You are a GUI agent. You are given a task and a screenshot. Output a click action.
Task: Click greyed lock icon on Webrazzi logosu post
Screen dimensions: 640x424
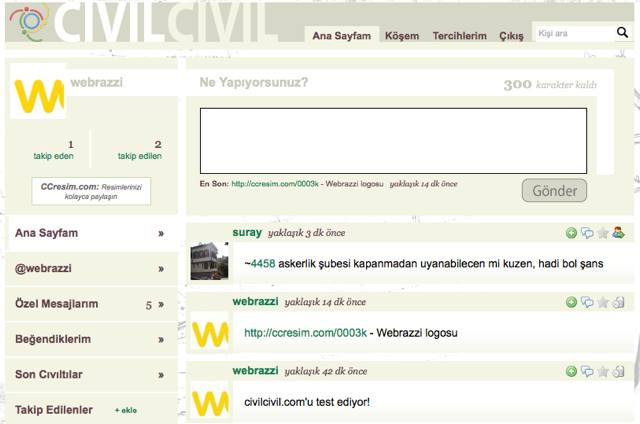(x=618, y=302)
